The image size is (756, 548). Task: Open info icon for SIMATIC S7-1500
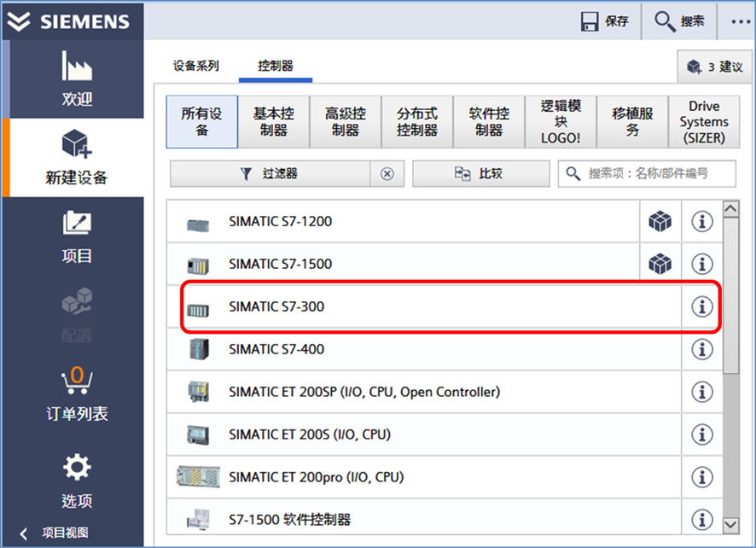702,264
